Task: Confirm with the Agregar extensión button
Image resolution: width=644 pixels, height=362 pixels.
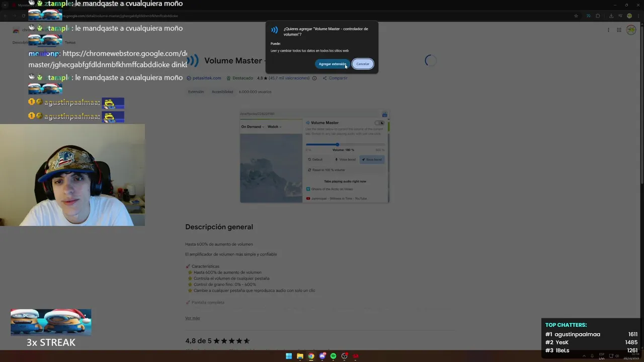Action: point(332,64)
